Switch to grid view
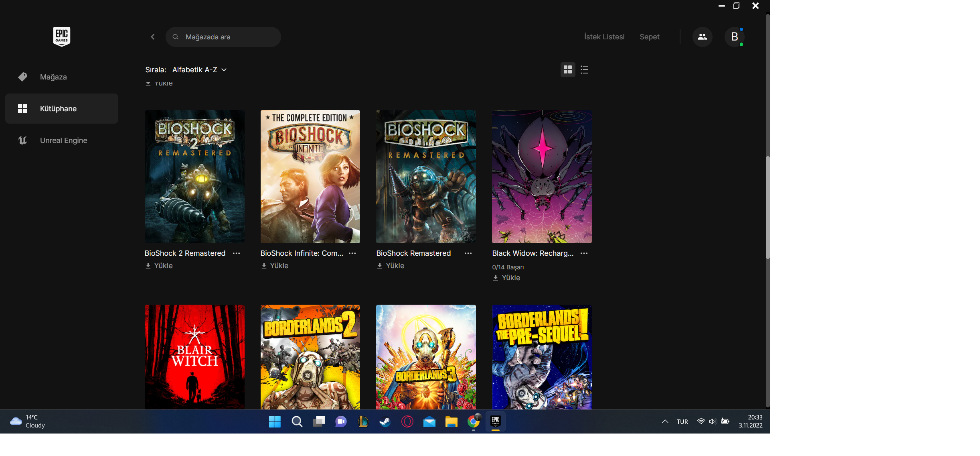This screenshot has height=456, width=980. 567,70
